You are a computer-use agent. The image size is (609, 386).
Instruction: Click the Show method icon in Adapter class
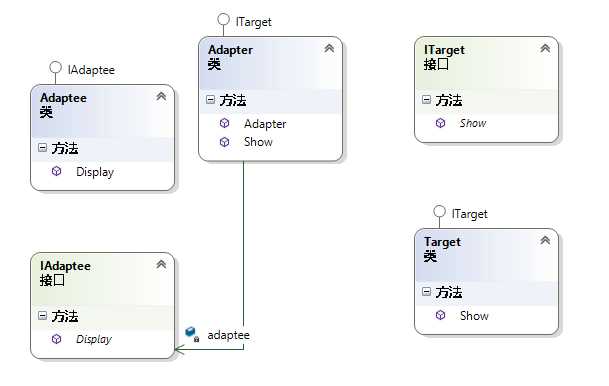click(x=224, y=142)
